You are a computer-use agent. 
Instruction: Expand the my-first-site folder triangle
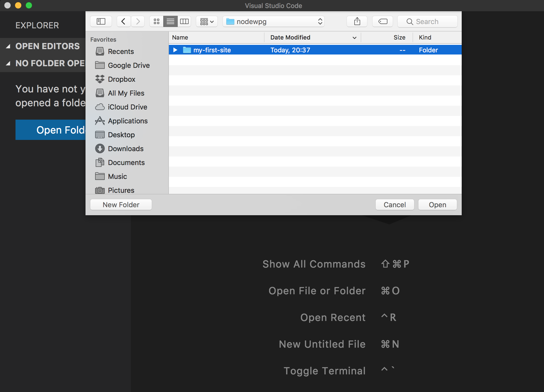tap(175, 50)
